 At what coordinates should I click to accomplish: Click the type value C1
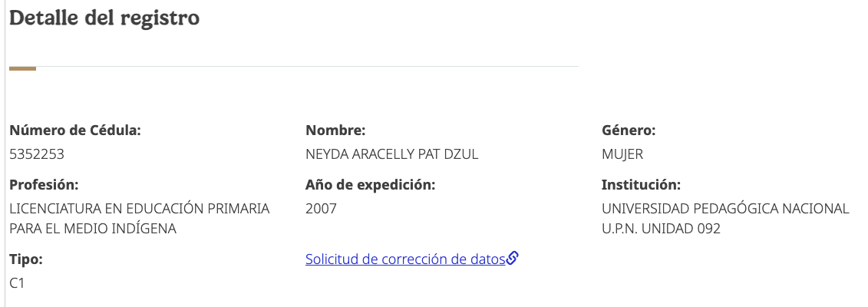coord(17,283)
